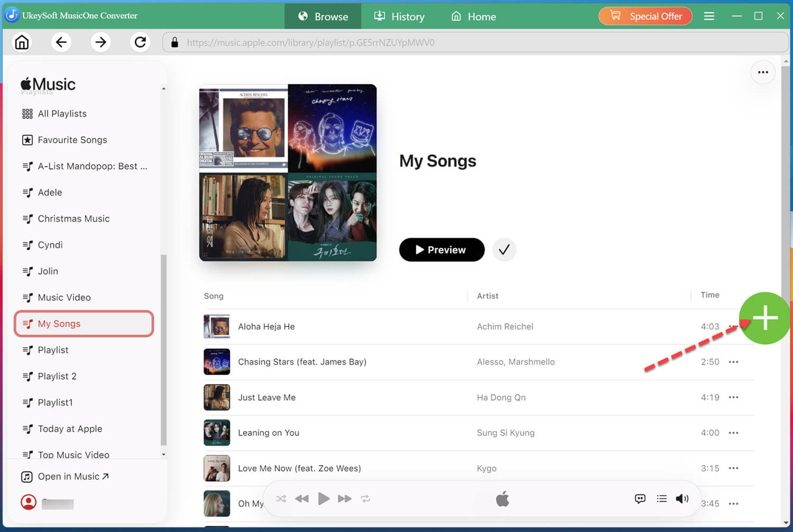Viewport: 793px width, 532px height.
Task: Open more options for Chasing Stars
Action: 733,362
